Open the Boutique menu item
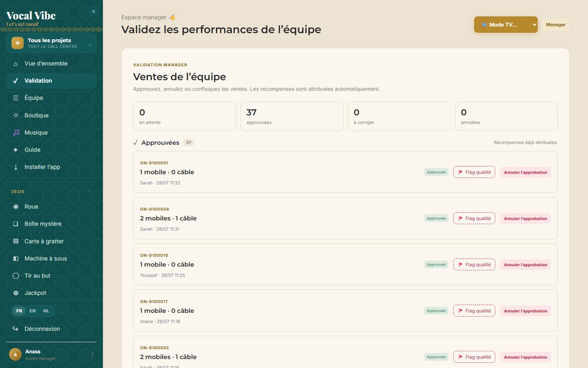Viewport: 588px width, 368px height. point(51,115)
